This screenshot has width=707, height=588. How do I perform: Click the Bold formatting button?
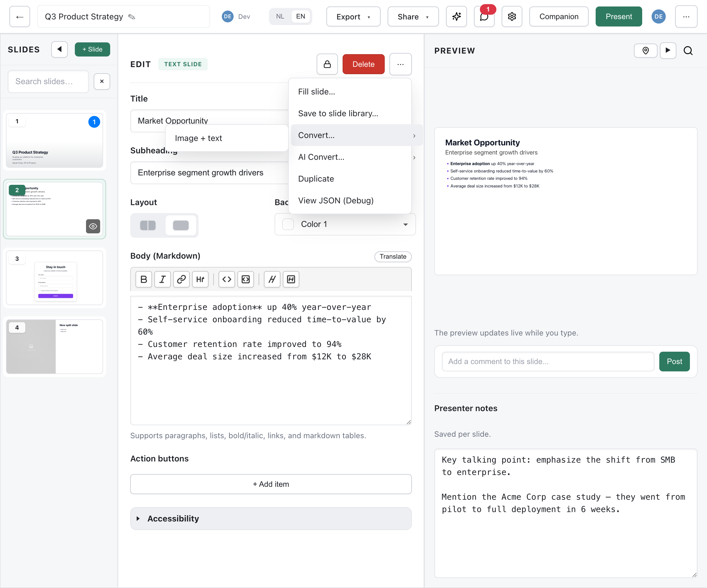point(144,279)
